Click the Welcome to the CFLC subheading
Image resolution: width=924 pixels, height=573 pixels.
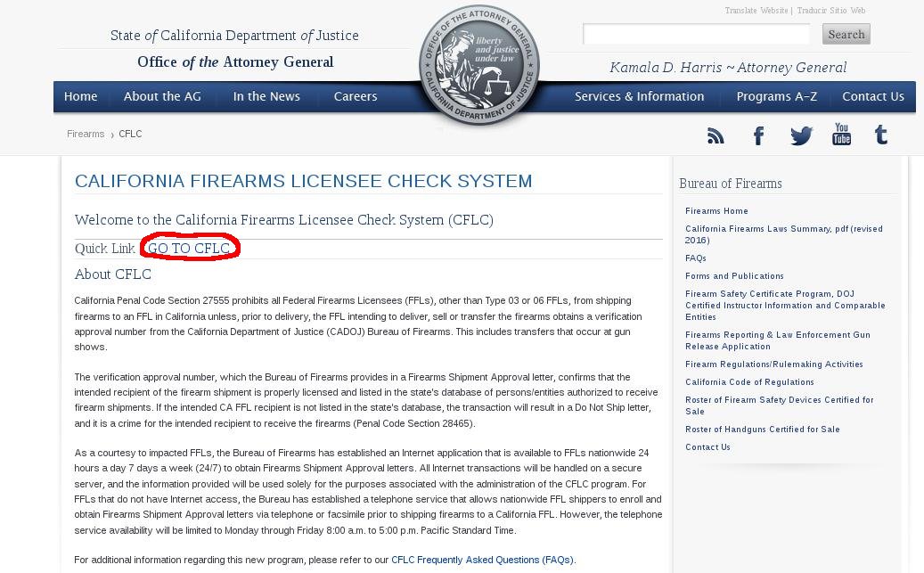click(284, 220)
